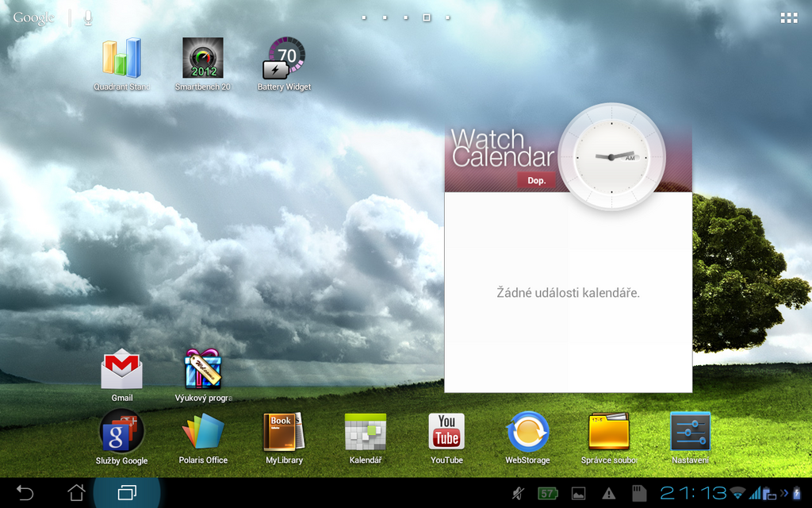
Task: Open the MyLibrary app
Action: point(283,431)
